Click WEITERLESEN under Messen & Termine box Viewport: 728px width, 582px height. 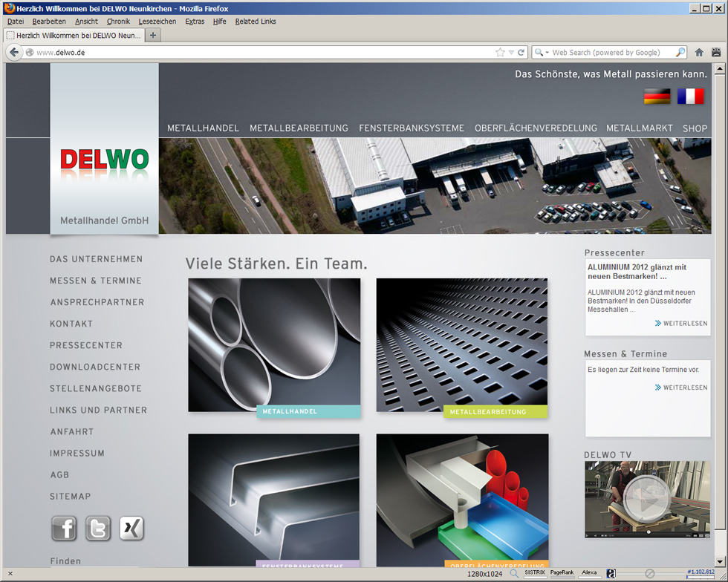pyautogui.click(x=681, y=388)
